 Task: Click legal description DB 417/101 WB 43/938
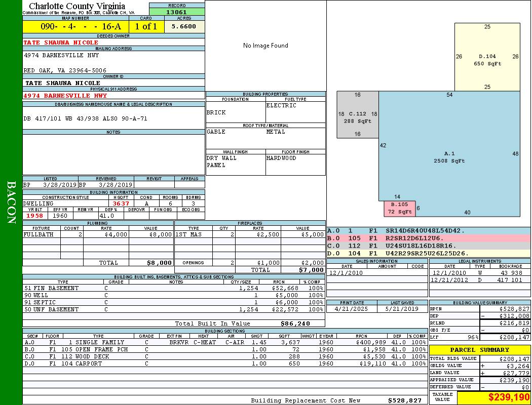point(86,118)
